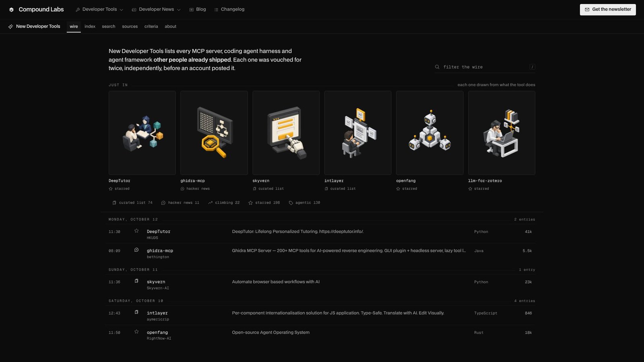Viewport: 644px width, 362px height.
Task: Filter by curated list 74
Action: point(132,203)
